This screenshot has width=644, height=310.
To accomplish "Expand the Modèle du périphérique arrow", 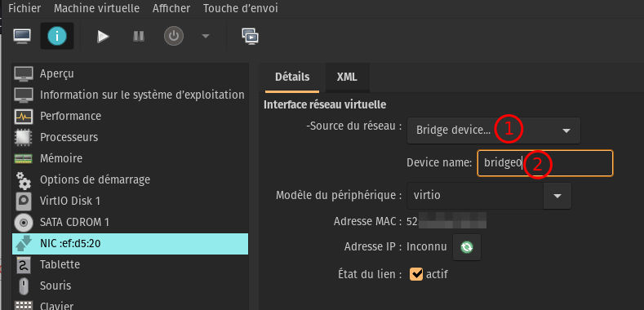I will coord(557,196).
